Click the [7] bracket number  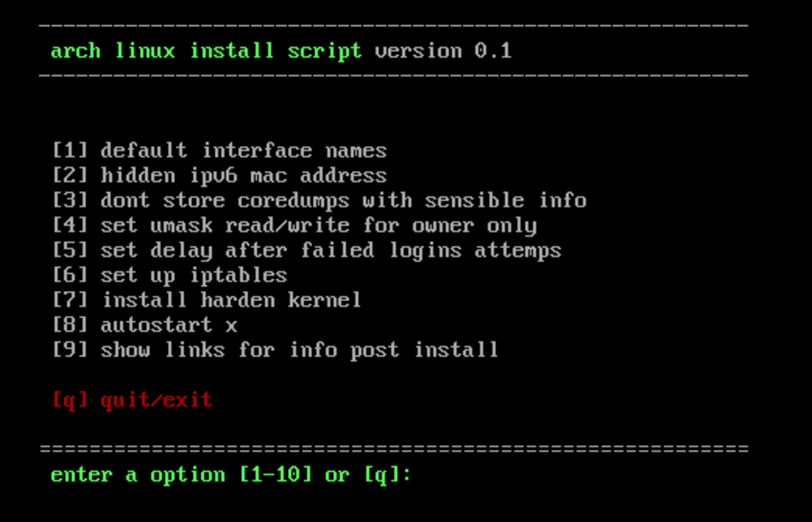pos(69,299)
